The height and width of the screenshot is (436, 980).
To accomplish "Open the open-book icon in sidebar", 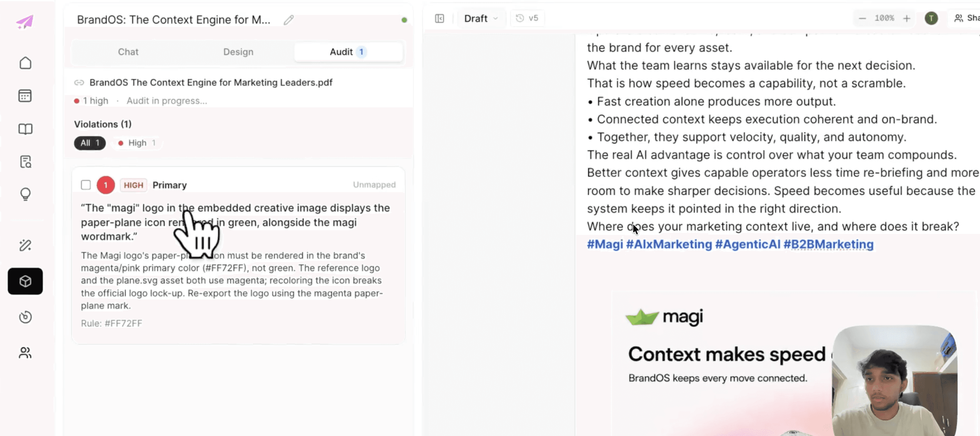I will click(x=25, y=129).
